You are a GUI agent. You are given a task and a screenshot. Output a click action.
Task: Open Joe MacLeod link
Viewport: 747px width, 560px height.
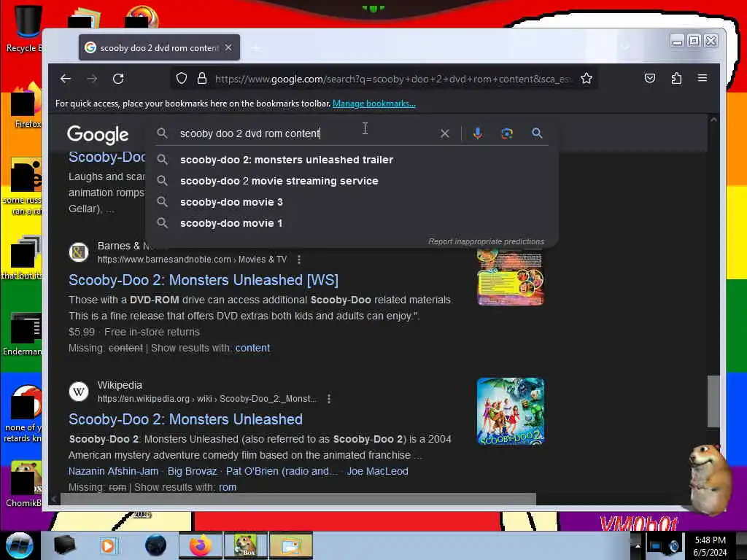point(377,471)
